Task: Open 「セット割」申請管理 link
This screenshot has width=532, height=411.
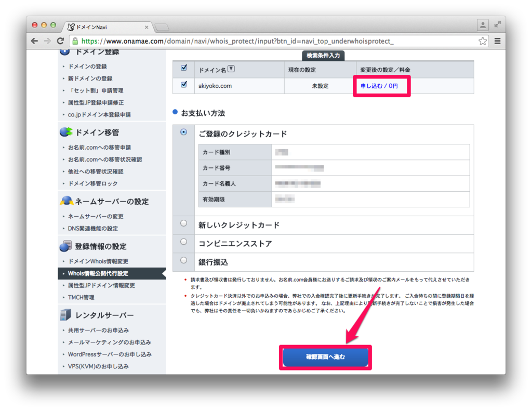Action: tap(96, 90)
